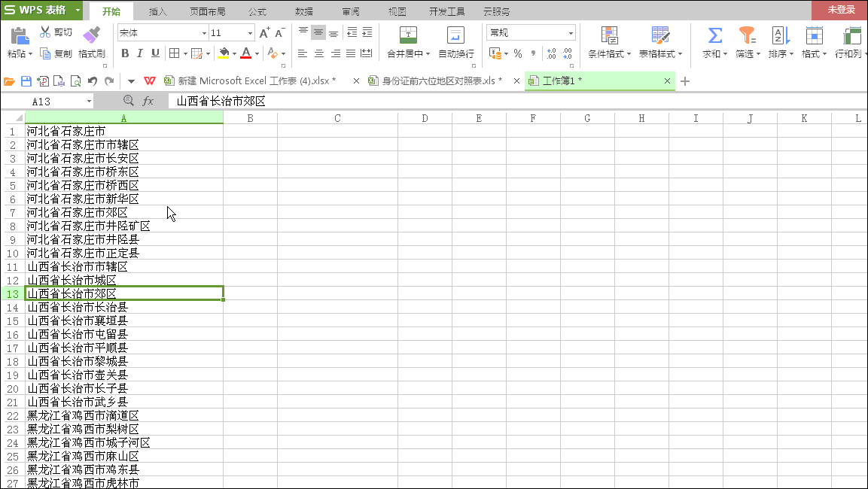Click the open folder icon in quick toolbar
The height and width of the screenshot is (489, 868).
click(9, 81)
